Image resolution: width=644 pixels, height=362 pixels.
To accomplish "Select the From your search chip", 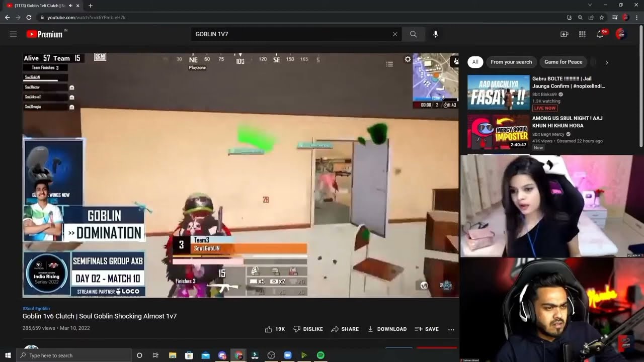I will click(x=511, y=62).
